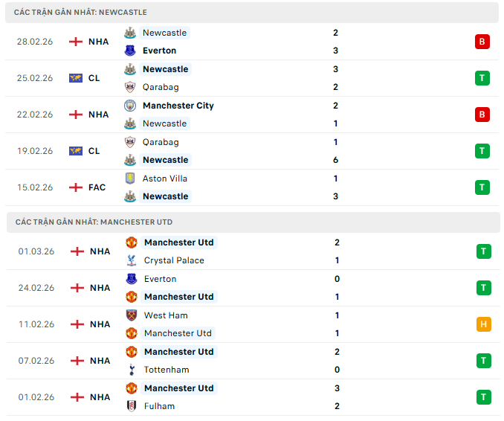504x421 pixels.
Task: Open the Manchester City team link
Action: click(178, 106)
